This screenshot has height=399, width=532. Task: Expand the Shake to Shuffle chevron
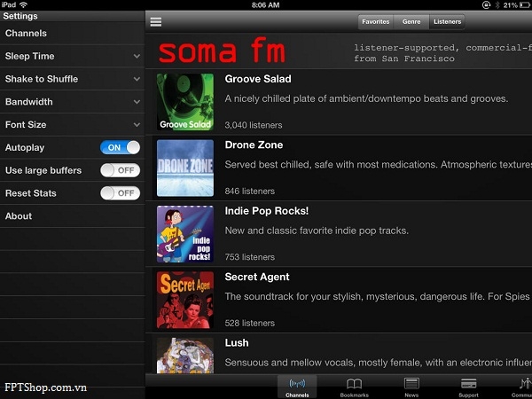137,79
